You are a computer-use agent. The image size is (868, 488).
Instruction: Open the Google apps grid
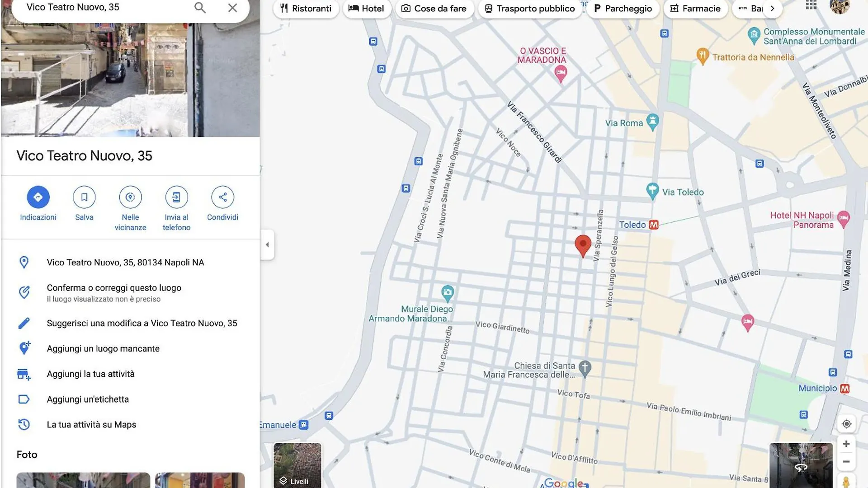811,5
